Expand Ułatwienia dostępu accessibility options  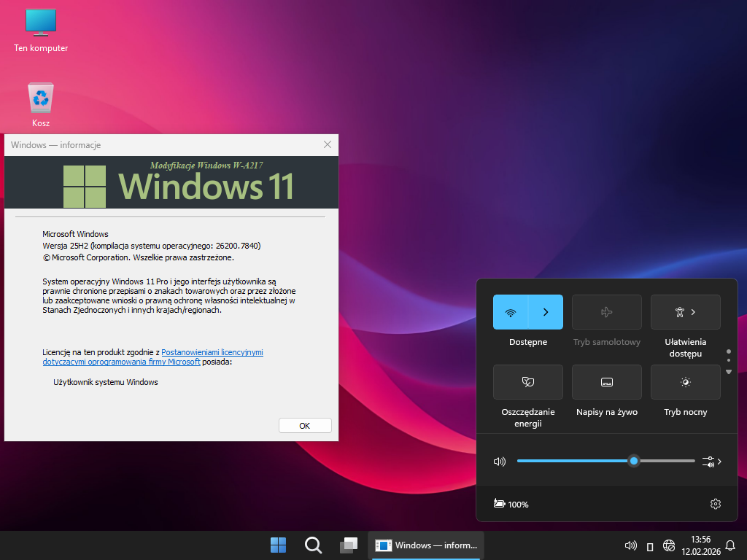point(686,312)
